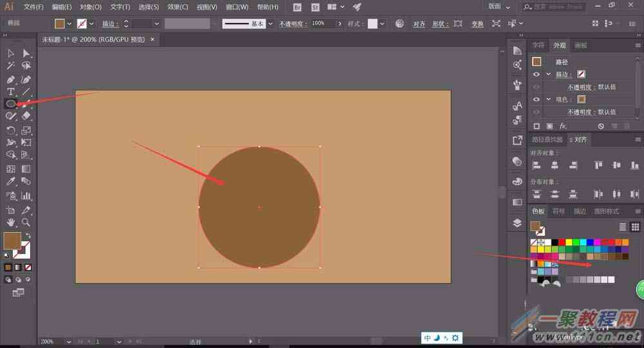This screenshot has height=348, width=644.
Task: Switch to the 色板 swatches tab
Action: tap(538, 212)
